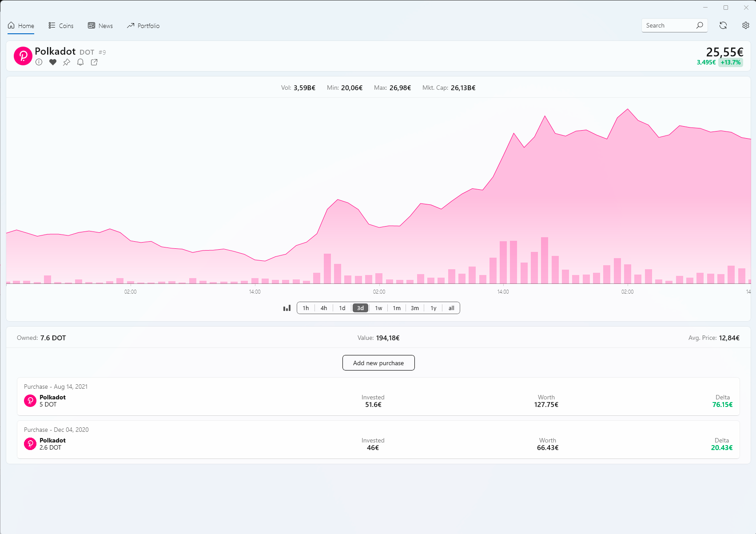The width and height of the screenshot is (756, 534).
Task: Toggle the candlestick chart type icon
Action: [287, 308]
